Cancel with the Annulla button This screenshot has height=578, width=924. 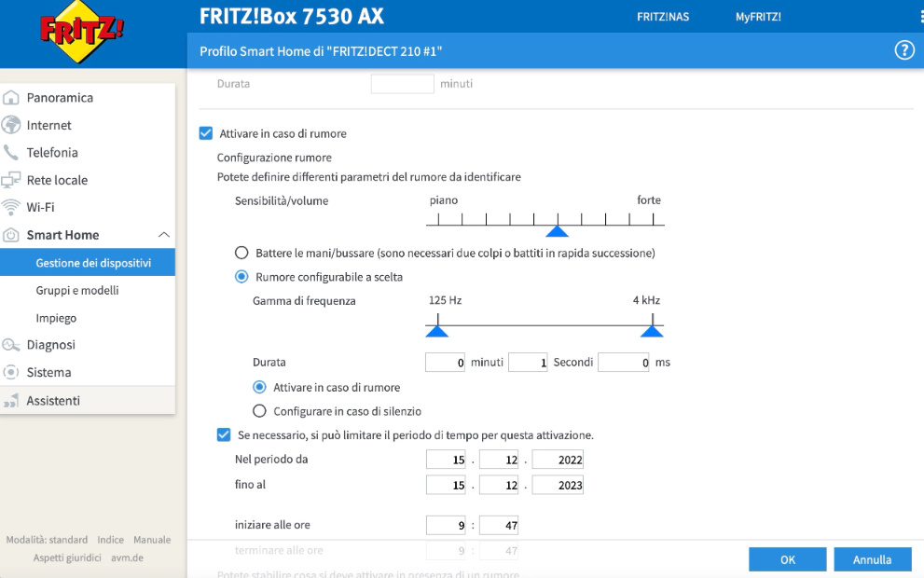click(873, 559)
